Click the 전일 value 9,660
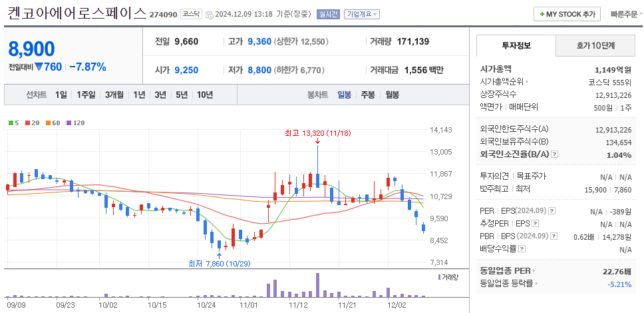 (186, 41)
